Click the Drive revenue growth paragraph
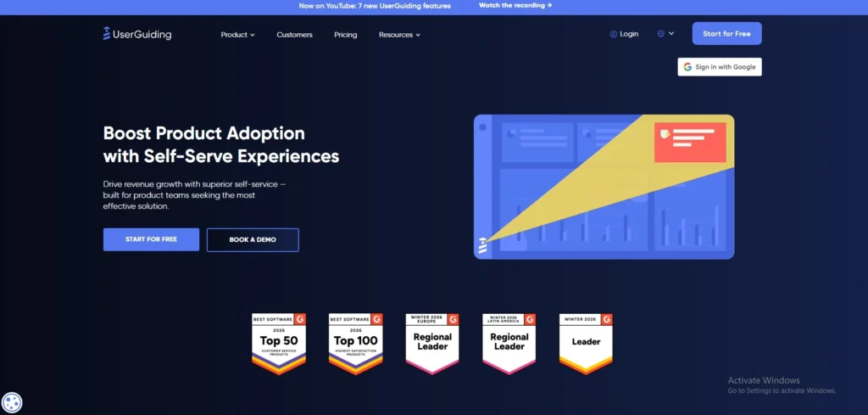 point(194,194)
